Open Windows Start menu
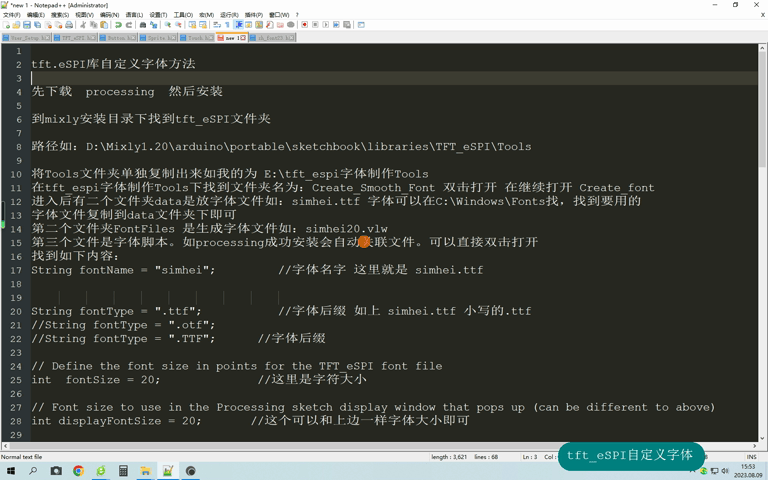The height and width of the screenshot is (480, 768). coord(10,471)
